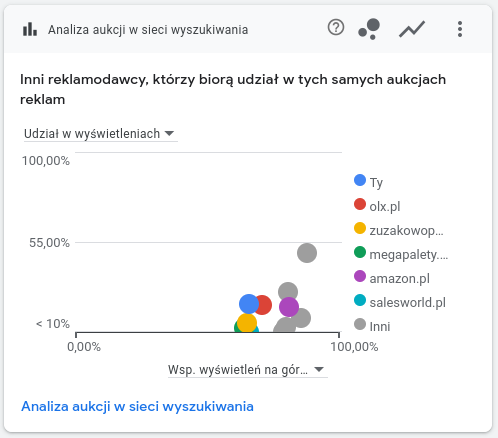Open the three-dot more options menu

460,29
